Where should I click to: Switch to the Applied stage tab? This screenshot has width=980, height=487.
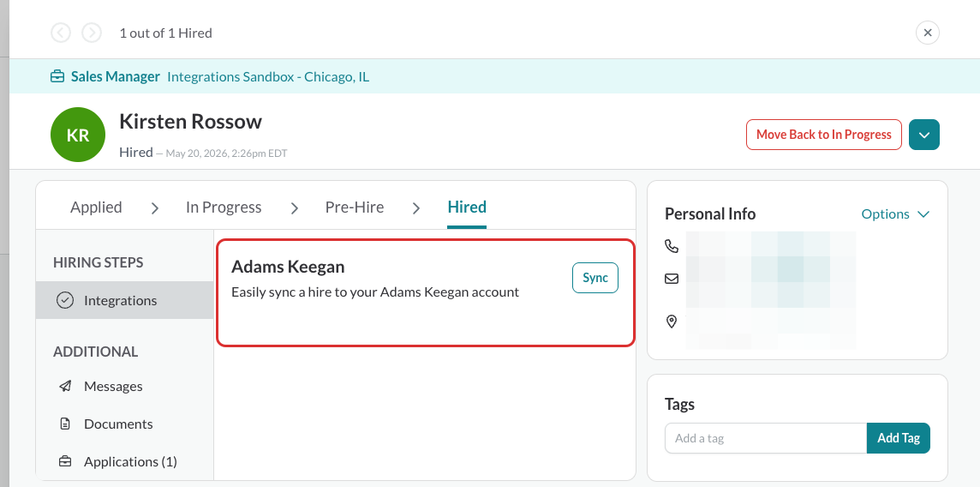pos(96,207)
